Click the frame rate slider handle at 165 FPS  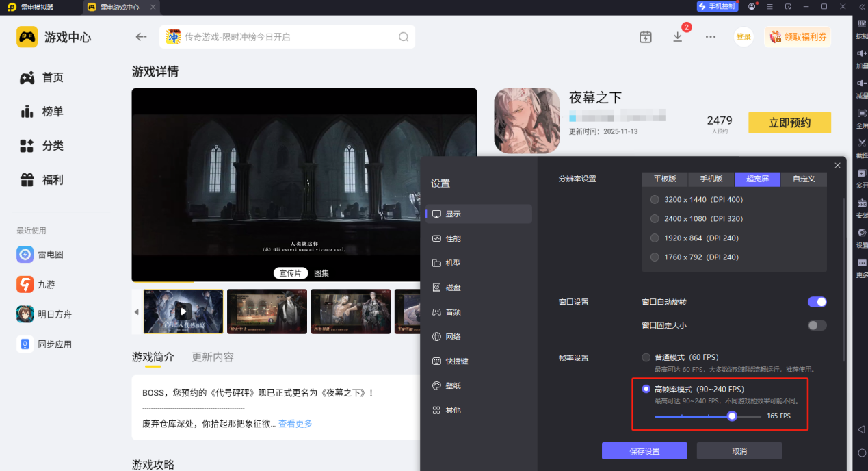732,416
